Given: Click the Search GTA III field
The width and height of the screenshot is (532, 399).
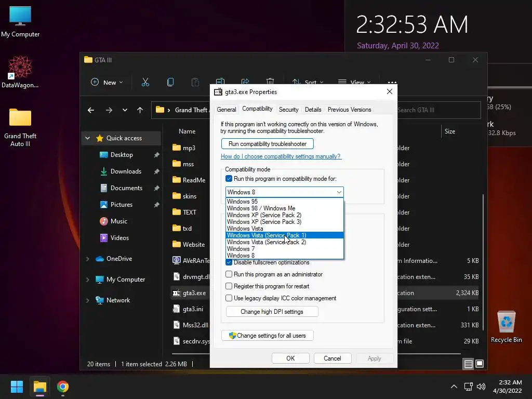Looking at the screenshot, I should point(438,110).
